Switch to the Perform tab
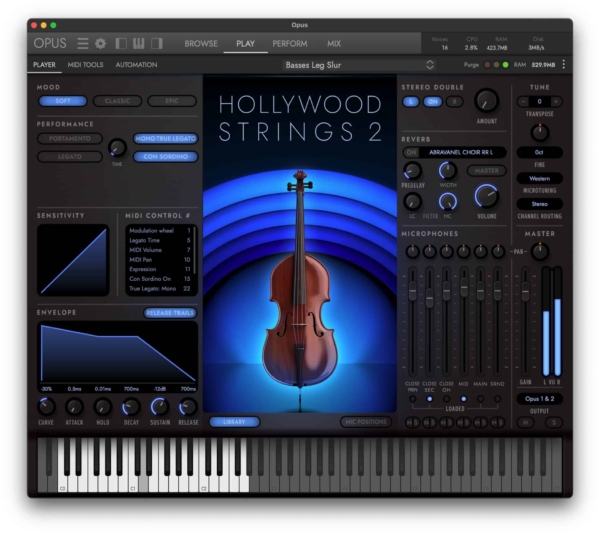Image resolution: width=600 pixels, height=534 pixels. pyautogui.click(x=290, y=44)
